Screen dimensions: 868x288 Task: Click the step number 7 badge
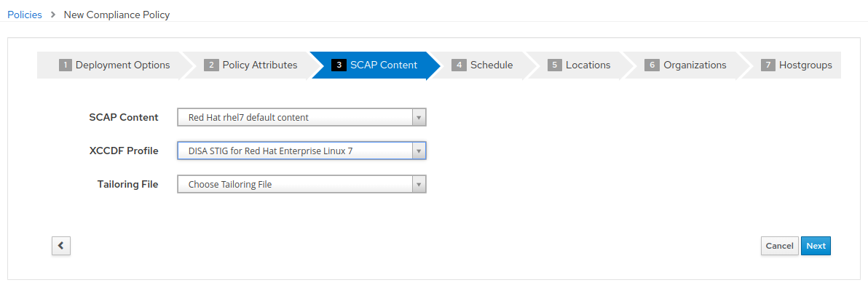(x=768, y=65)
